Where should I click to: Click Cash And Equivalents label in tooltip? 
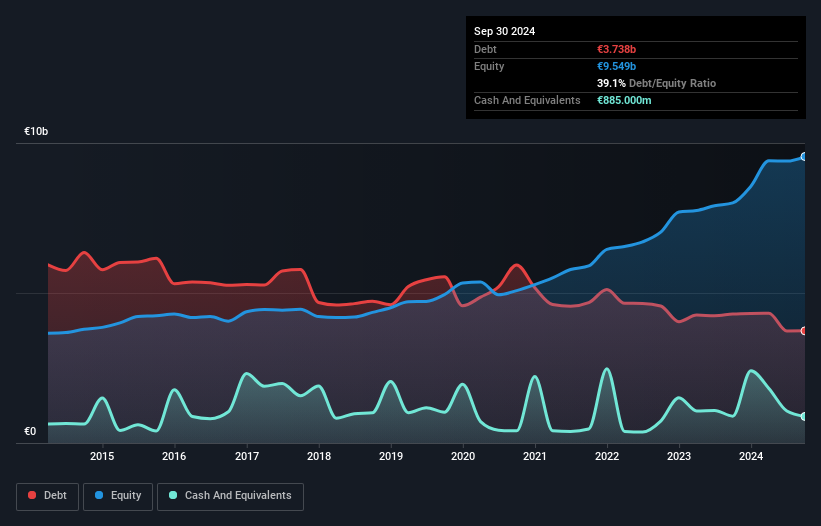(x=527, y=100)
